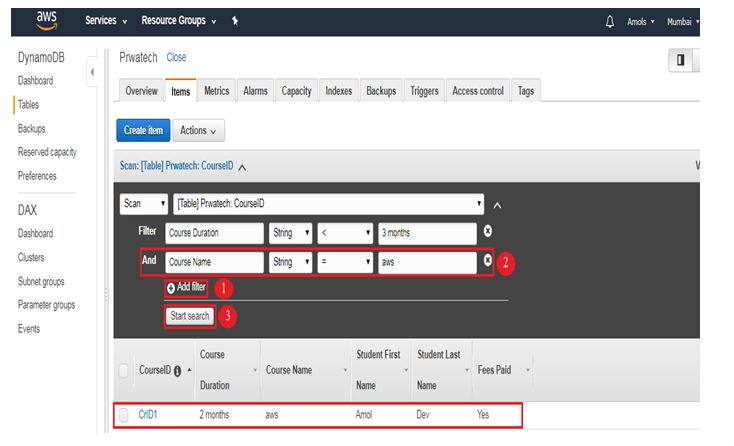Switch to the Indexes tab
Image resolution: width=734 pixels, height=446 pixels.
338,91
